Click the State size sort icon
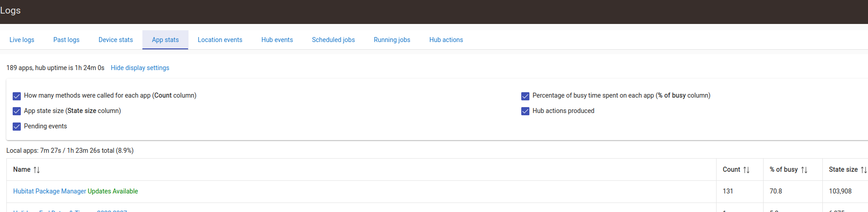Viewport: 868px width, 212px height. tap(863, 170)
